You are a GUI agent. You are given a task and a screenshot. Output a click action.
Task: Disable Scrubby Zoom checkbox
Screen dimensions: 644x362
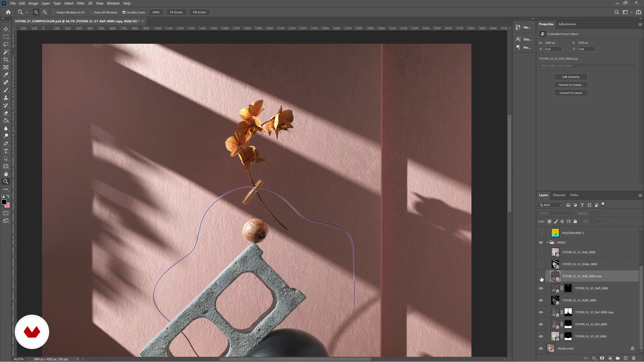[124, 12]
